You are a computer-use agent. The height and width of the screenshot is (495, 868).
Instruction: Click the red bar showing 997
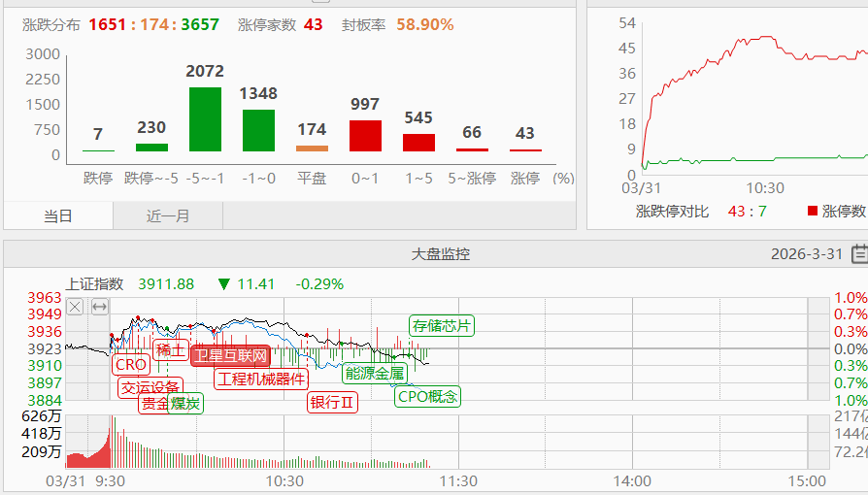pos(365,135)
